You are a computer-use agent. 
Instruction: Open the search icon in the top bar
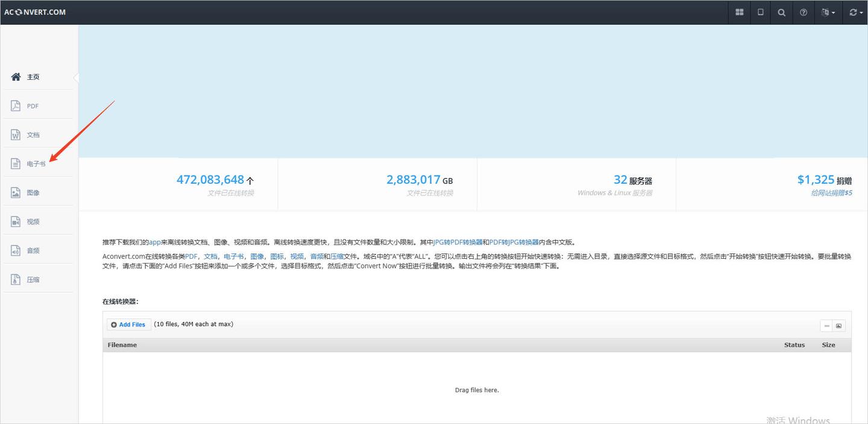click(x=781, y=12)
